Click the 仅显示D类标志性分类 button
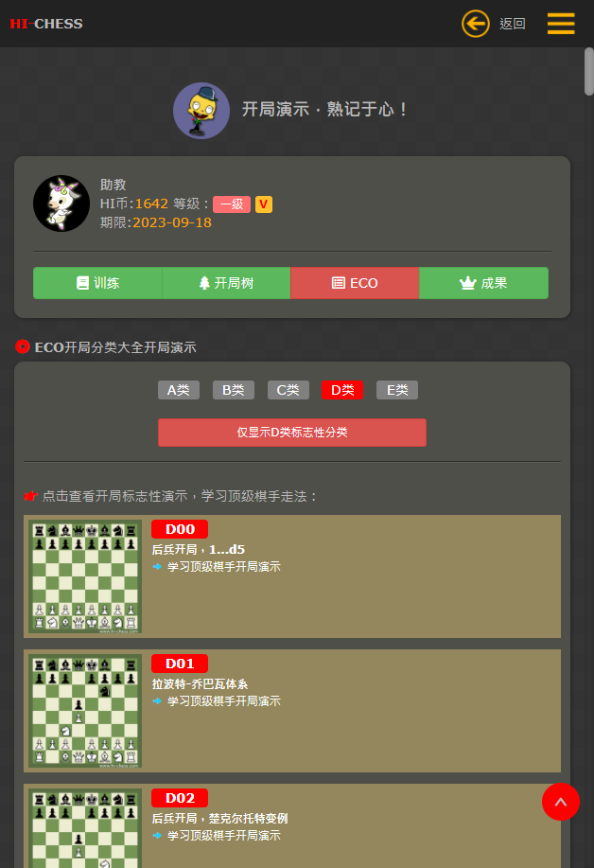The width and height of the screenshot is (594, 868). (x=292, y=433)
